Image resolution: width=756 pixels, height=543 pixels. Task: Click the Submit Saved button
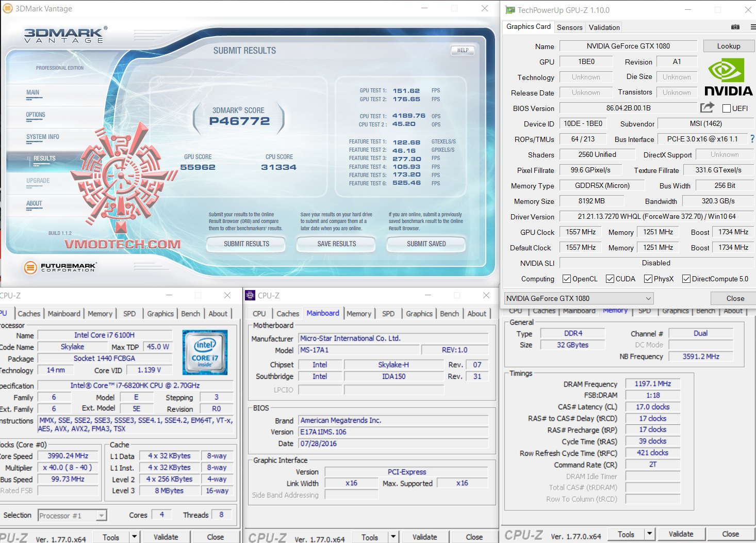426,244
